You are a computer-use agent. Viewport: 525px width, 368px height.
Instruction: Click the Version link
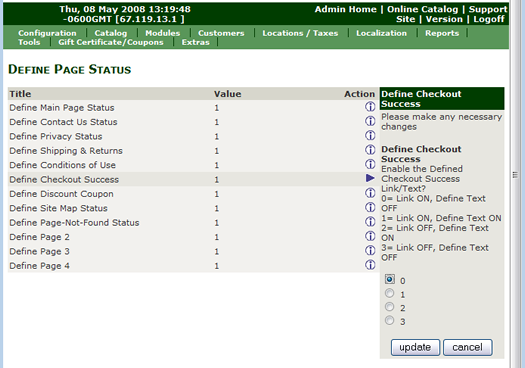[x=444, y=19]
